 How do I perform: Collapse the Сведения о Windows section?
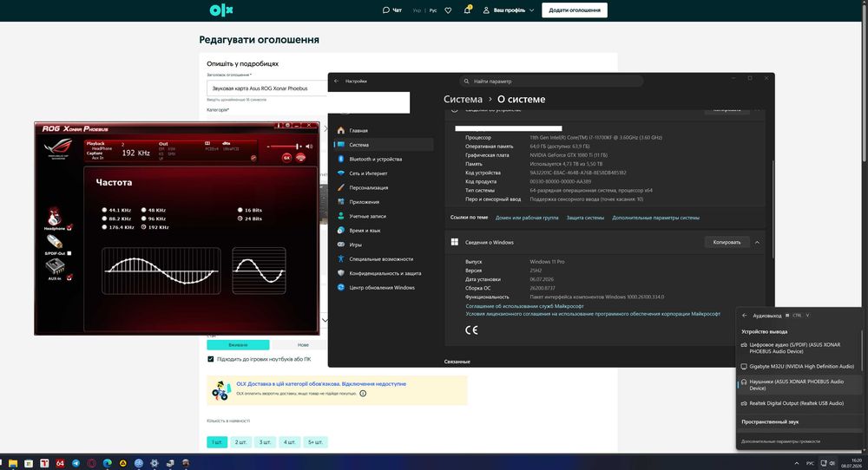click(757, 242)
